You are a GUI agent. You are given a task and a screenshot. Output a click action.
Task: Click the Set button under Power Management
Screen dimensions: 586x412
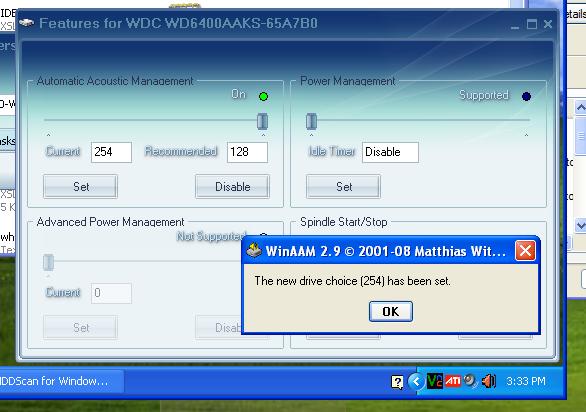click(343, 186)
